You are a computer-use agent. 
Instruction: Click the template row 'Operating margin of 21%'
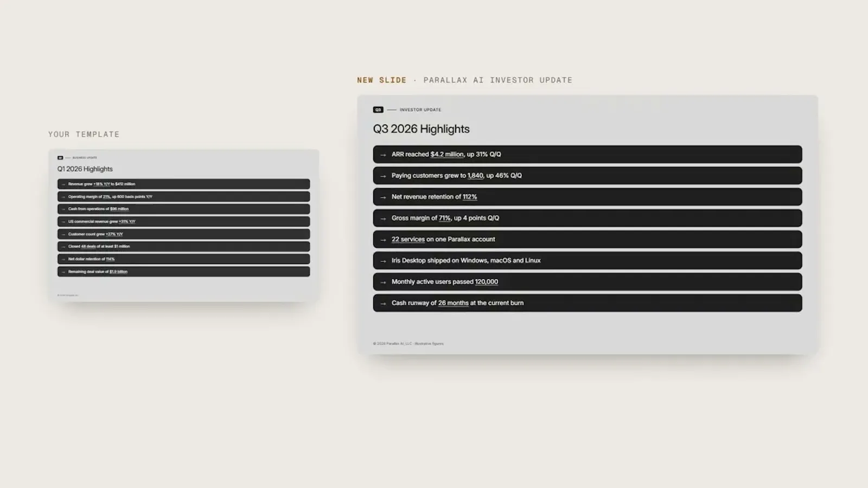point(184,196)
